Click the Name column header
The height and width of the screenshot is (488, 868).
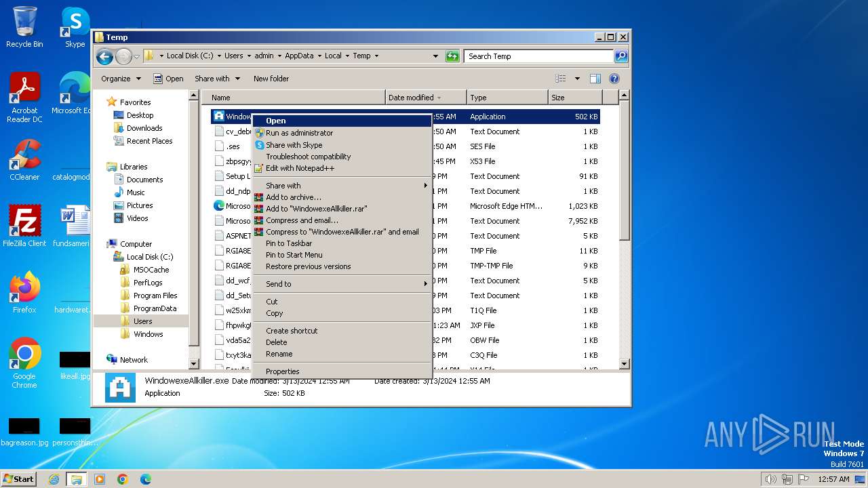point(294,98)
